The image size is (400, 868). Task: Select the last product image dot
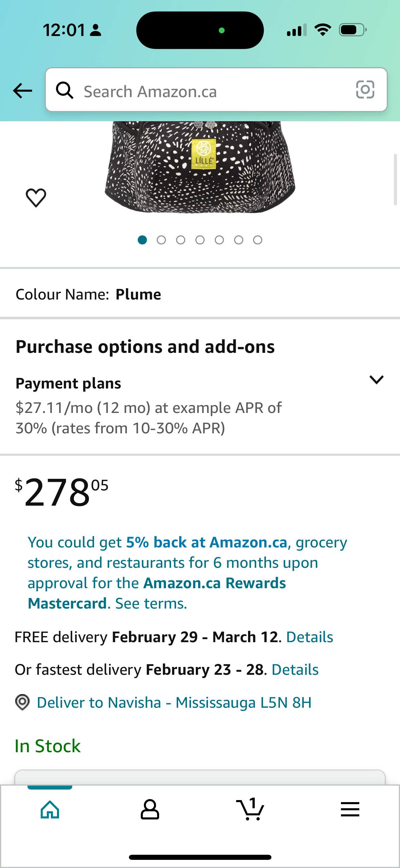pyautogui.click(x=258, y=240)
